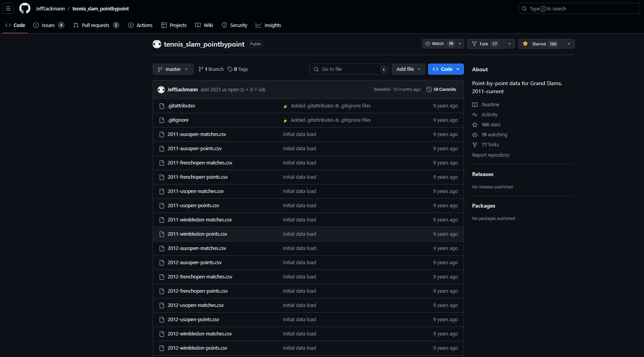Expand the master branch dropdown

pyautogui.click(x=173, y=69)
